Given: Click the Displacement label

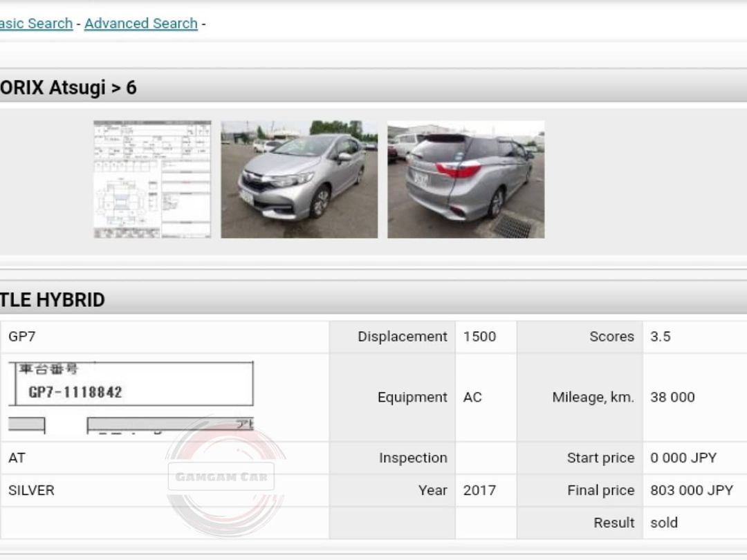Looking at the screenshot, I should click(x=403, y=337).
